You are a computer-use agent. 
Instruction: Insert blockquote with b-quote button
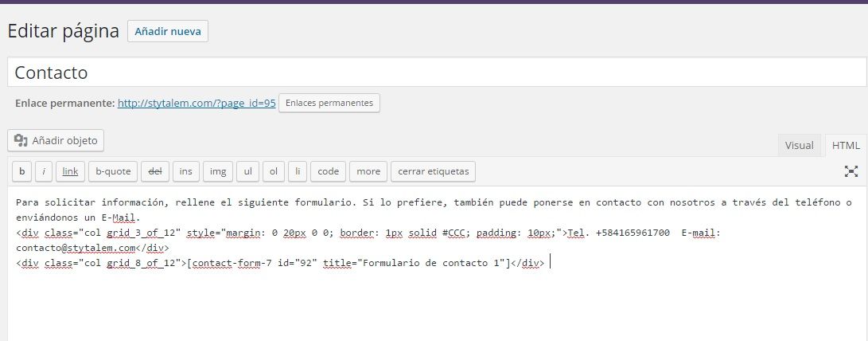(x=113, y=171)
